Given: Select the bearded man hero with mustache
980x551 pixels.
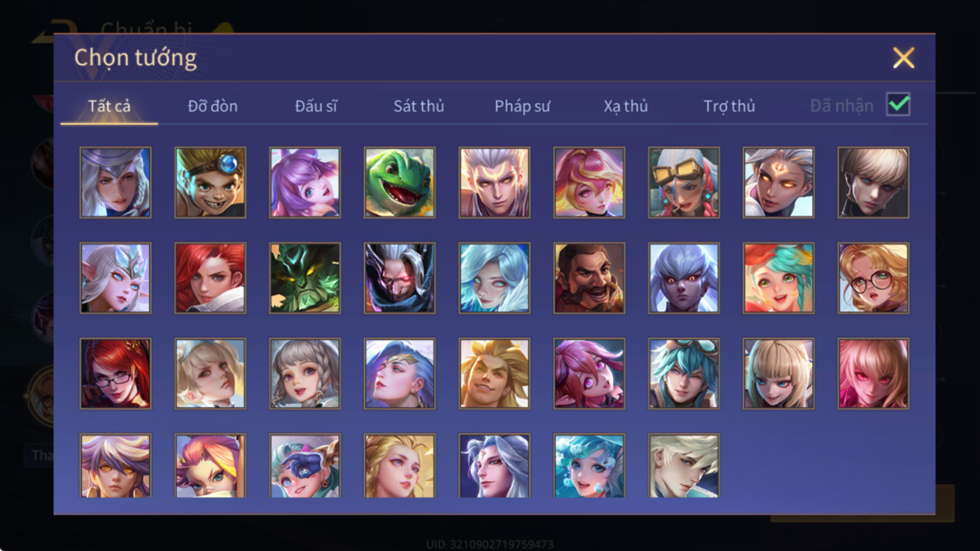Looking at the screenshot, I should pyautogui.click(x=589, y=278).
